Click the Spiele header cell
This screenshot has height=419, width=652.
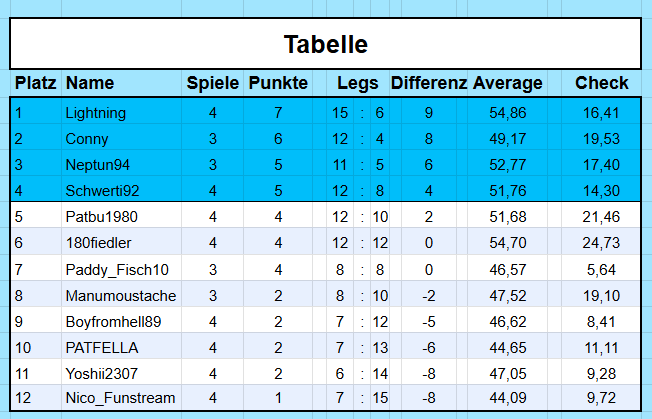pos(212,83)
